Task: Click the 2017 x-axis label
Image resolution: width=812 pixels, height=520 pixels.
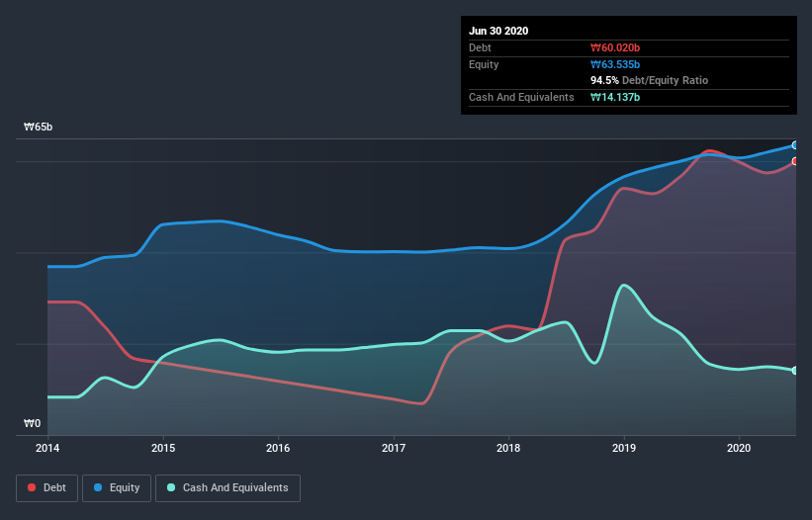Action: tap(394, 448)
